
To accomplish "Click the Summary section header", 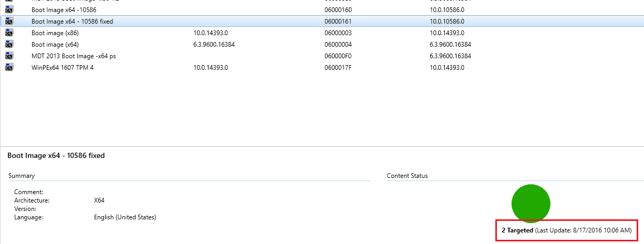I will [x=22, y=176].
